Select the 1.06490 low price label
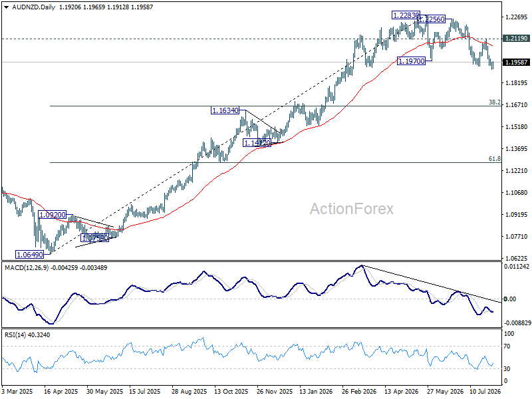The height and width of the screenshot is (399, 532). [x=30, y=255]
